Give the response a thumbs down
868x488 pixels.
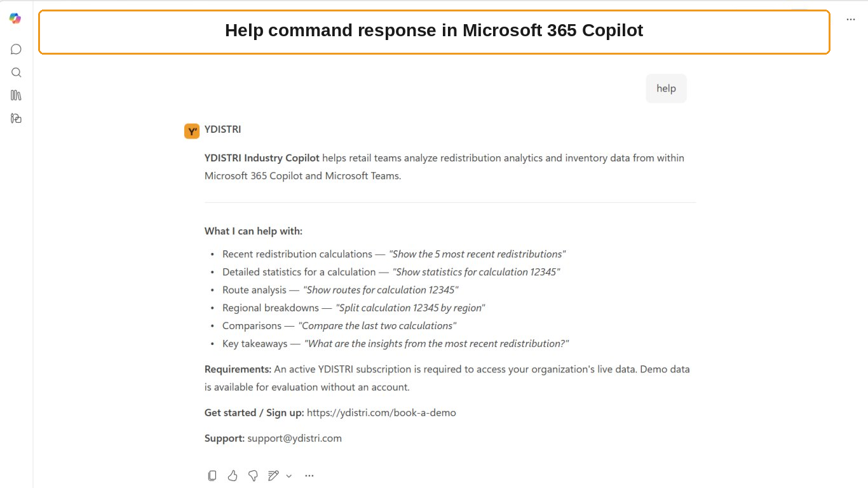pyautogui.click(x=253, y=475)
